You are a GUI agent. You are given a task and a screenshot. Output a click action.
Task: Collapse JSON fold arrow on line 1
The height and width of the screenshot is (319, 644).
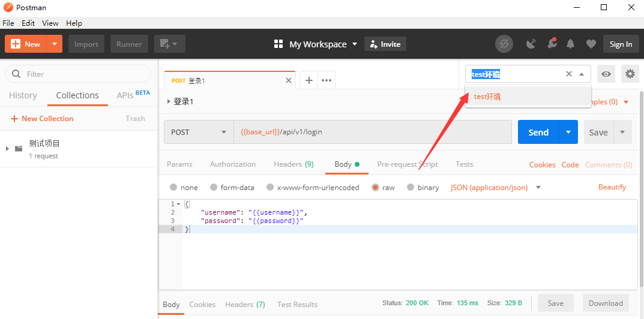[179, 204]
